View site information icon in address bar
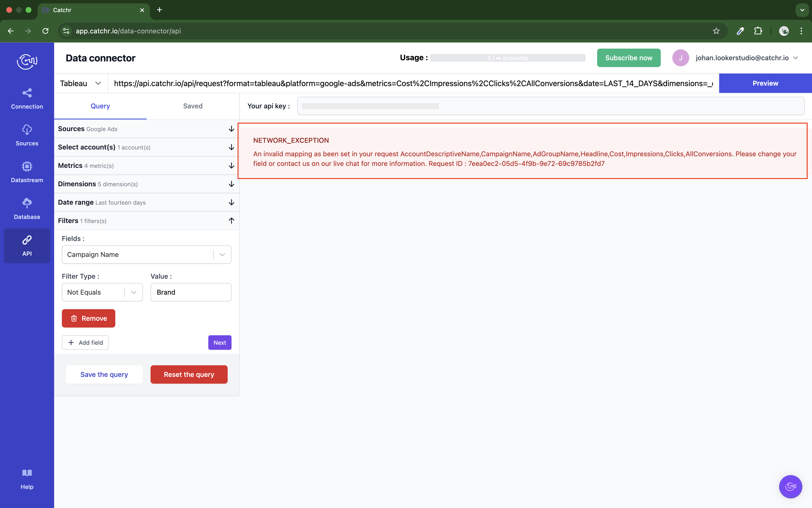The height and width of the screenshot is (508, 812). [66, 31]
